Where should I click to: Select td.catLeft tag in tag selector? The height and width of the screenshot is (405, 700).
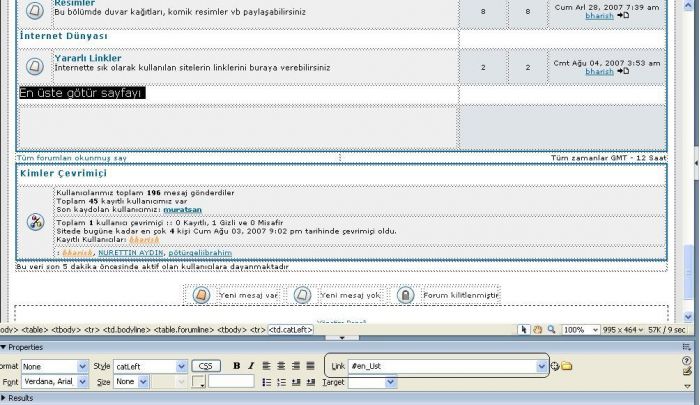pos(290,329)
